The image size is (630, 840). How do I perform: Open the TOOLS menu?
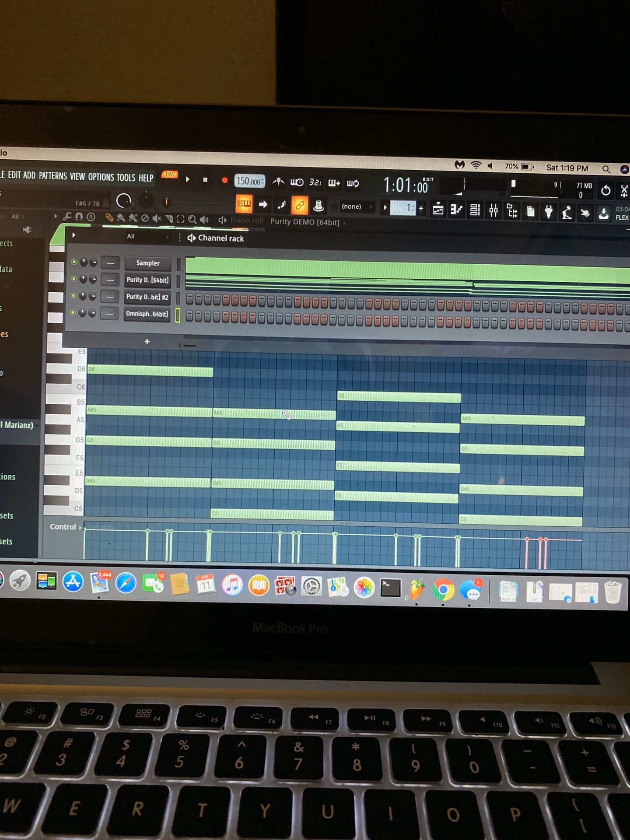click(x=126, y=177)
